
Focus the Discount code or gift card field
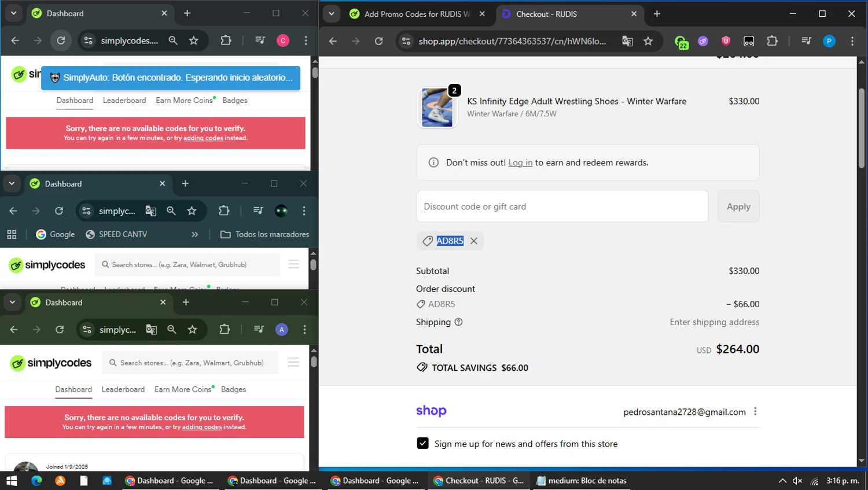coord(562,207)
